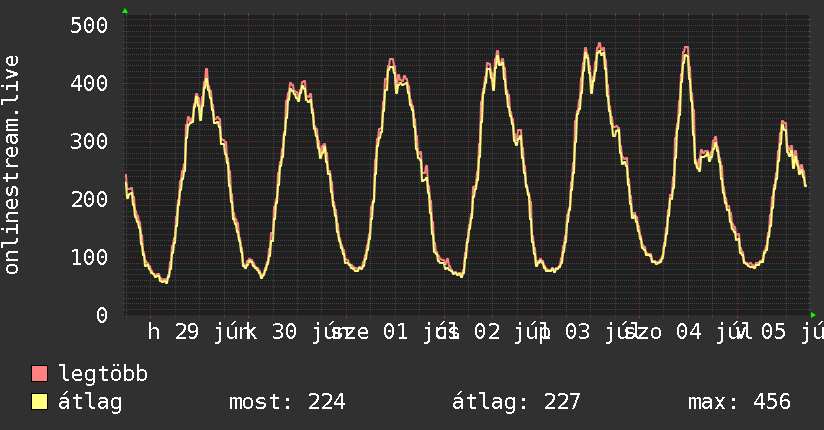Select the 200 y-axis tick label
The image size is (824, 430).
click(x=89, y=199)
